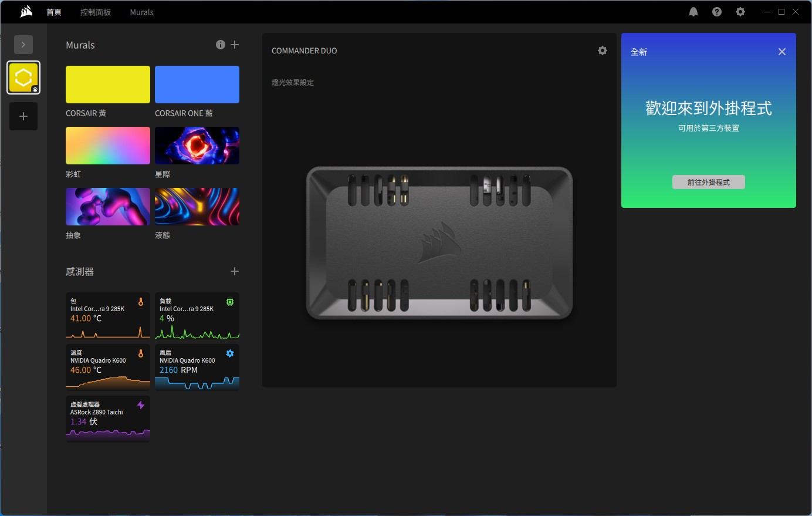Screen dimensions: 812x516
Task: Click the ASRock Z890 Taichi sensor label
Action: coord(97,412)
